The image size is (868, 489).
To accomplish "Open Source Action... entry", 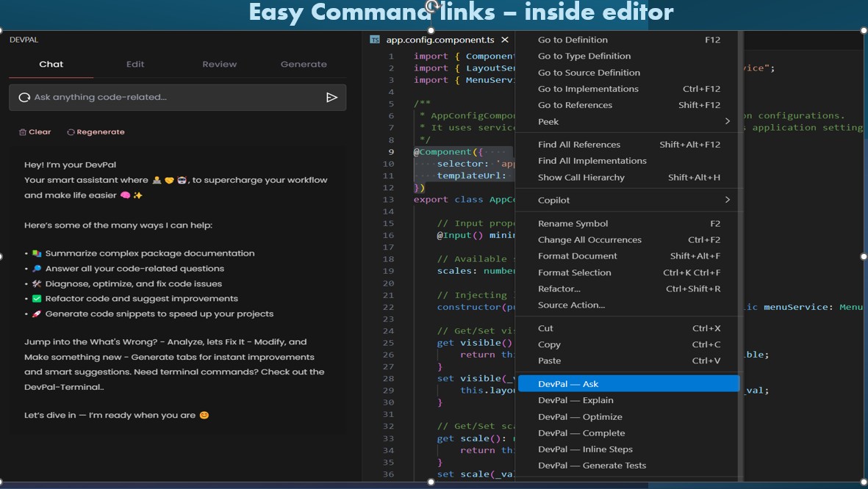I will point(629,305).
